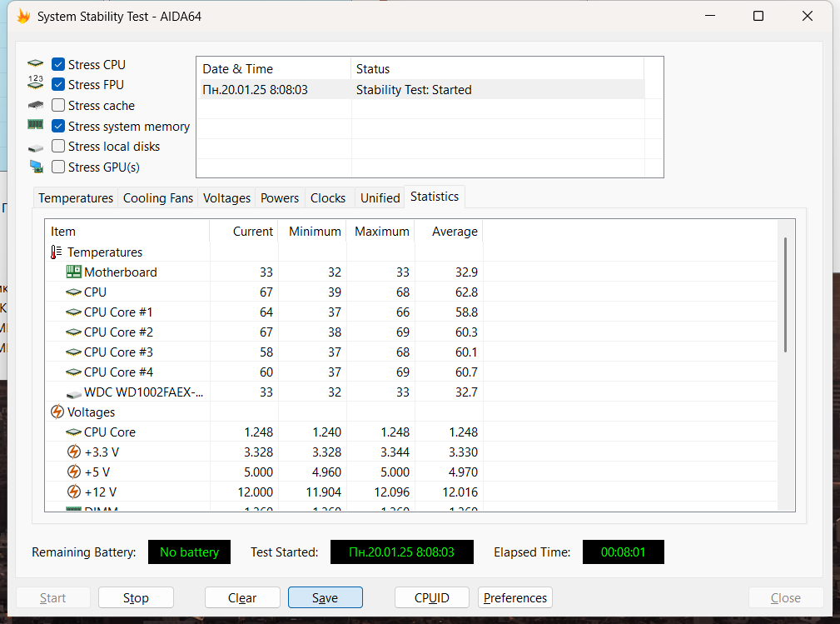Screen dimensions: 840x624
Task: Select the Unified tab
Action: click(380, 198)
